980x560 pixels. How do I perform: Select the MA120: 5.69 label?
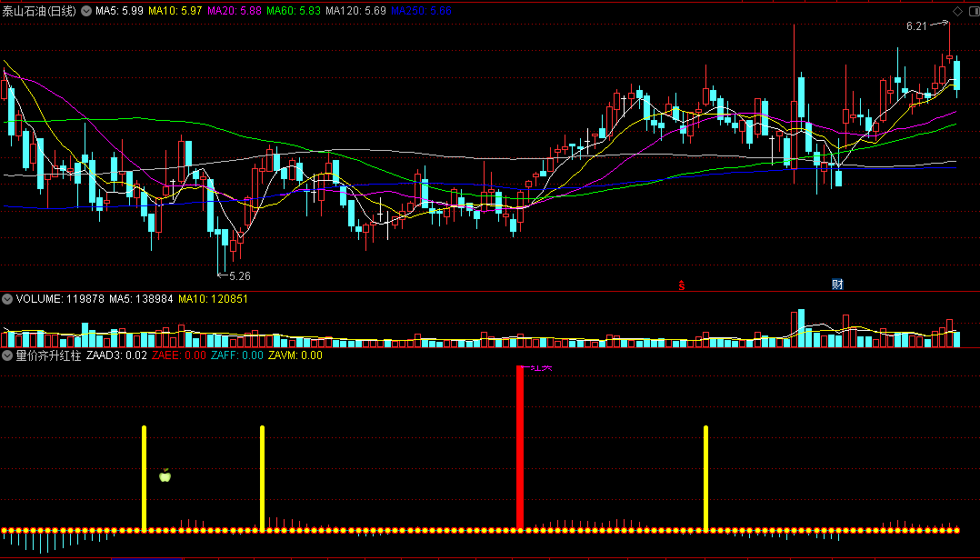tap(355, 11)
